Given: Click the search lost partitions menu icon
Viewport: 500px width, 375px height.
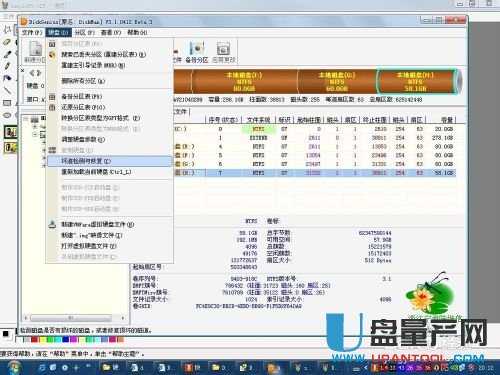Looking at the screenshot, I should pyautogui.click(x=52, y=54).
